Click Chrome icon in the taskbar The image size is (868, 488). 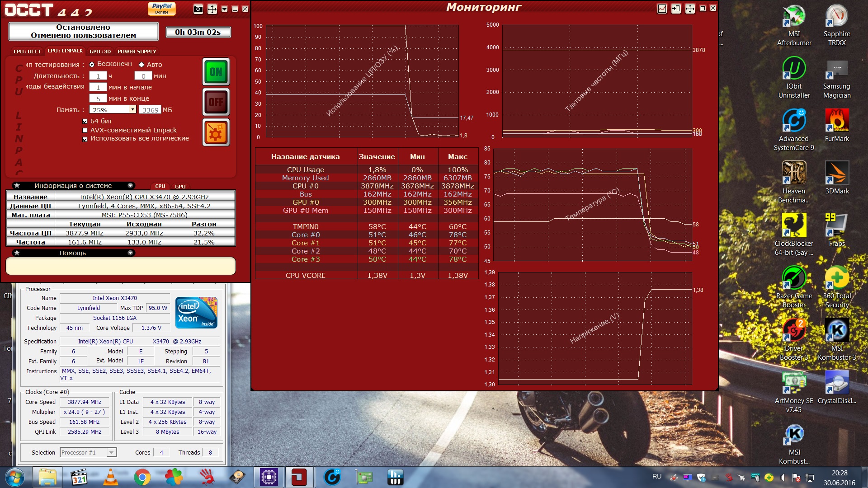pyautogui.click(x=142, y=477)
